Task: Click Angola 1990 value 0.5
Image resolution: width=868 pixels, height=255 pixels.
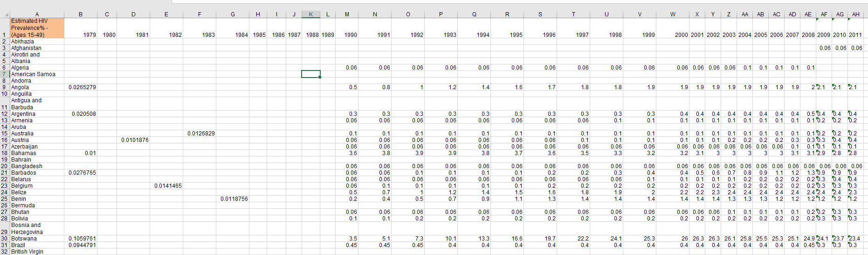Action: click(x=347, y=87)
